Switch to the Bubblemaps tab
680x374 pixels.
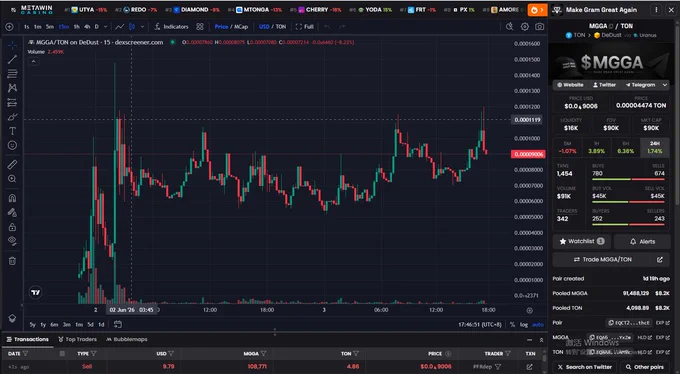127,339
